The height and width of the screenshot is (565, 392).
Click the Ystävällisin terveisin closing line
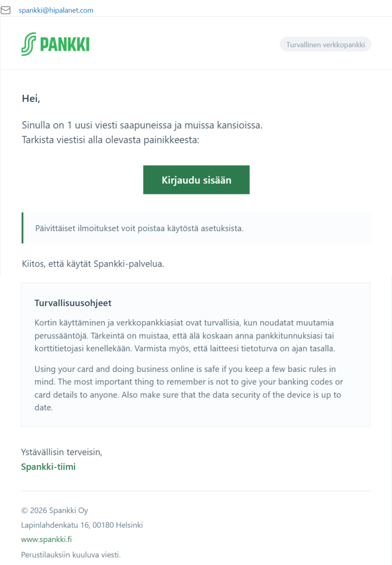point(62,452)
